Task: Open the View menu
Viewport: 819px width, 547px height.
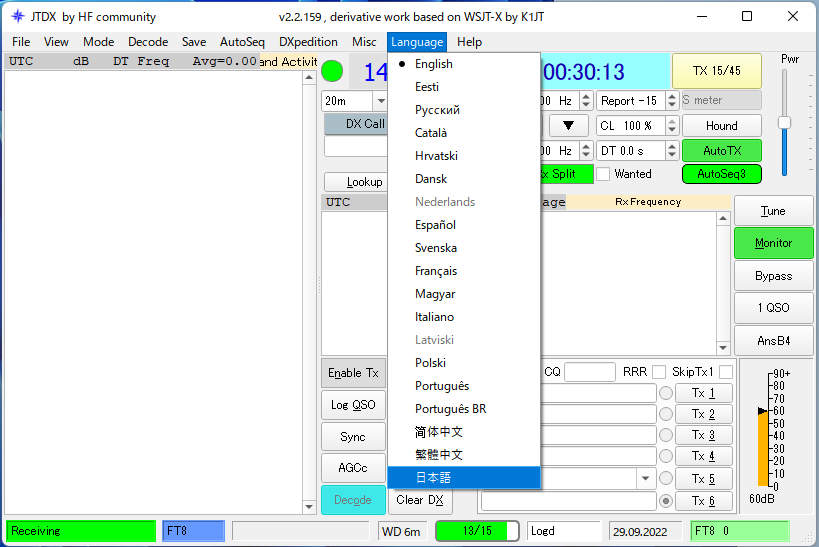Action: coord(56,42)
